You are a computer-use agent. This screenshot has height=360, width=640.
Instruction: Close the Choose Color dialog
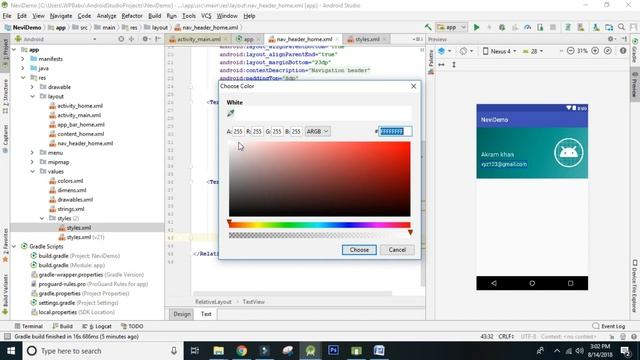tap(413, 86)
